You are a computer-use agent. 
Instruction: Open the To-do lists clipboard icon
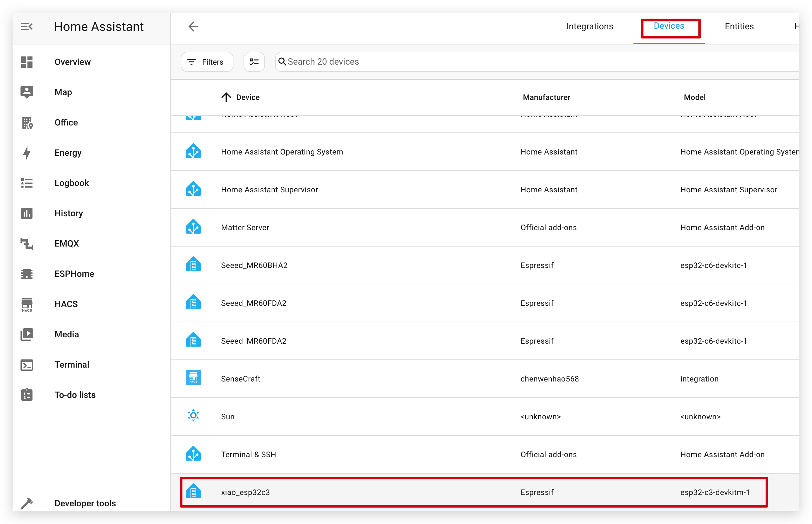coord(26,395)
